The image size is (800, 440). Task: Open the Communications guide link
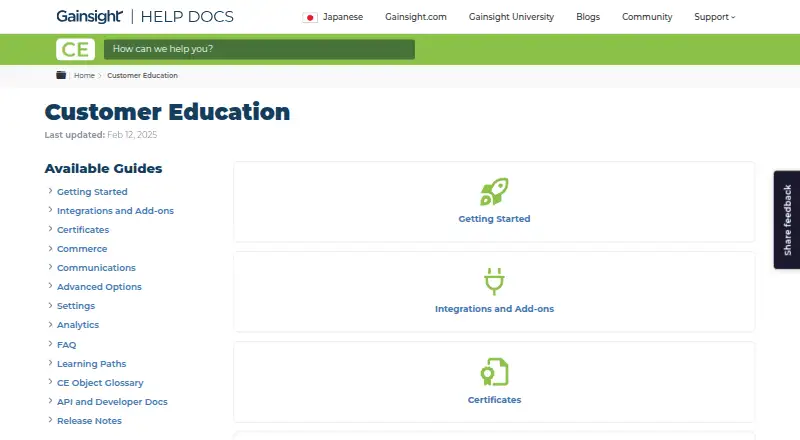(96, 268)
